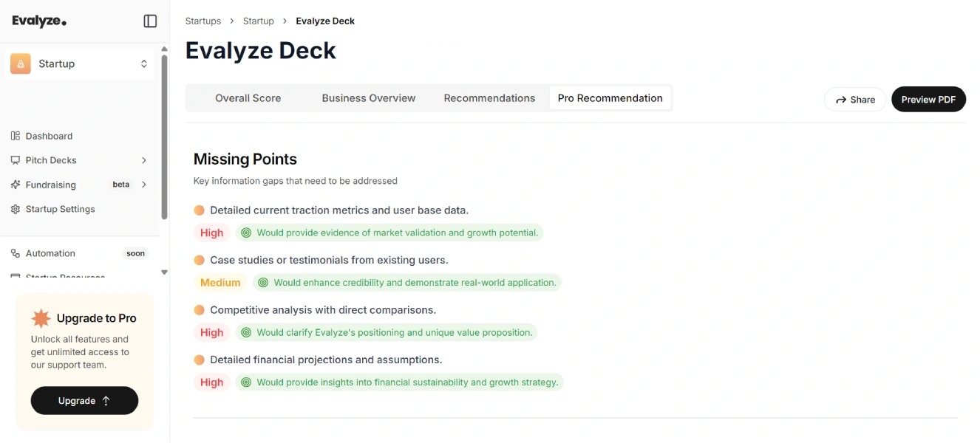This screenshot has height=443, width=980.
Task: Click the Startup Settings gear icon
Action: [16, 209]
